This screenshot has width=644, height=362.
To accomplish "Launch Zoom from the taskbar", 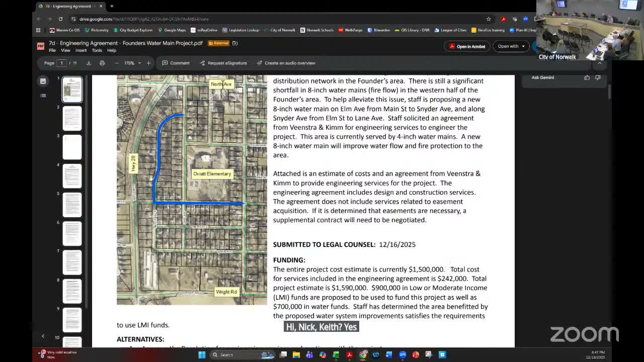I will [403, 355].
